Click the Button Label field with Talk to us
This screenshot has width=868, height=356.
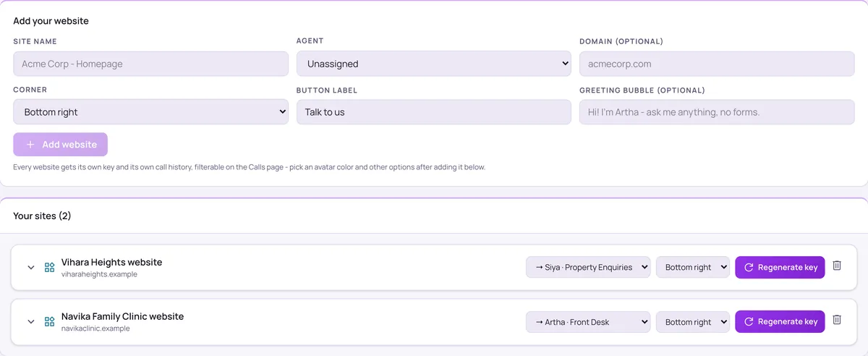(x=434, y=112)
